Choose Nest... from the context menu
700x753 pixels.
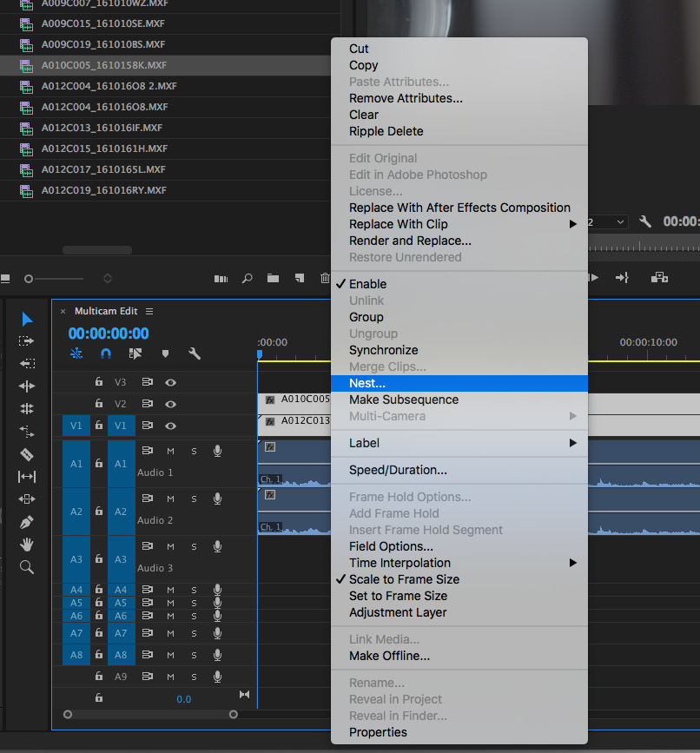click(x=367, y=383)
